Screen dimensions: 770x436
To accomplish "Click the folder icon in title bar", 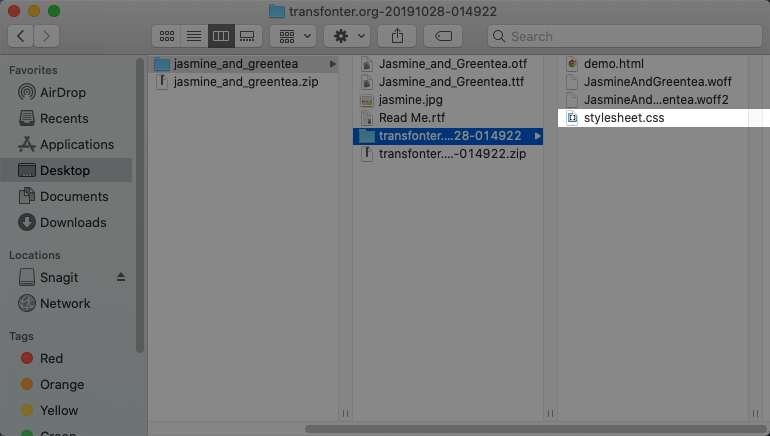I will tap(277, 11).
